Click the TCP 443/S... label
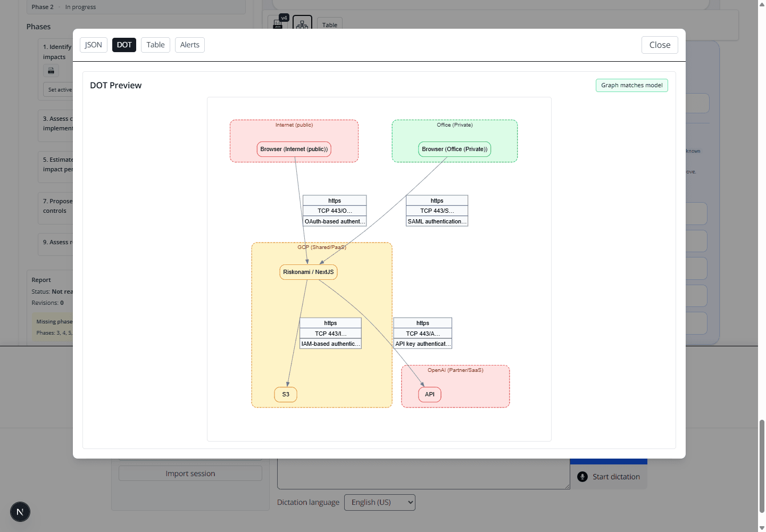 (437, 211)
